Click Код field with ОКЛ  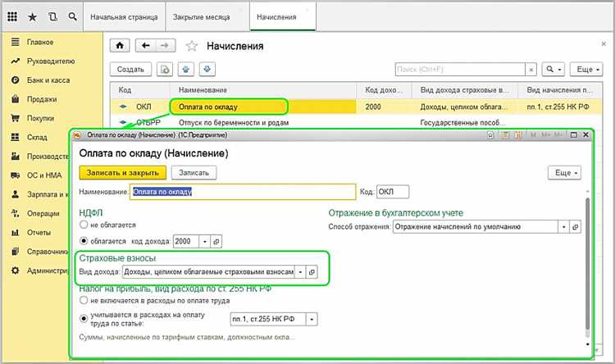pos(393,192)
